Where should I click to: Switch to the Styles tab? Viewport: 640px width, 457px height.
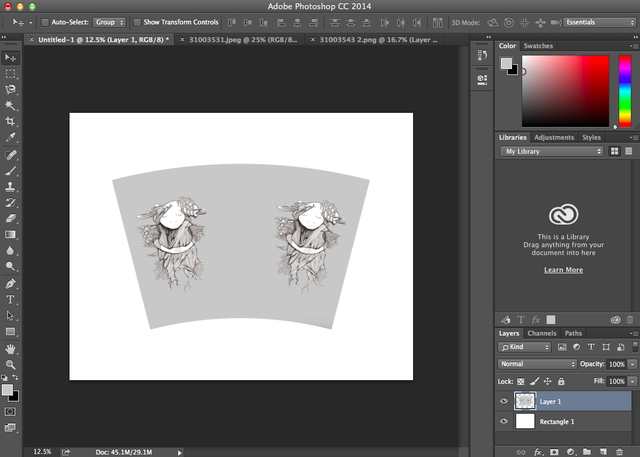tap(591, 138)
